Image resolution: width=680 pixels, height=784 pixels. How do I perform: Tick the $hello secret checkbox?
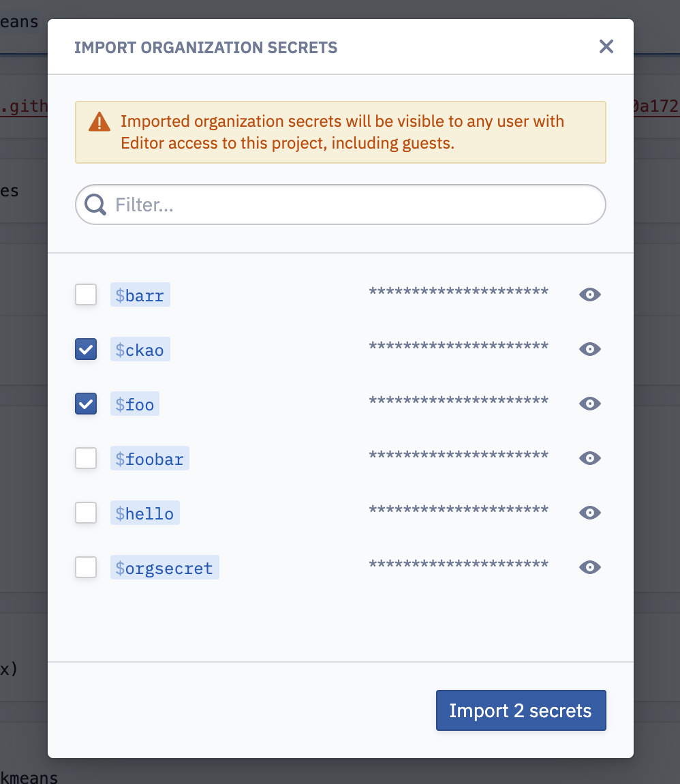pyautogui.click(x=86, y=513)
